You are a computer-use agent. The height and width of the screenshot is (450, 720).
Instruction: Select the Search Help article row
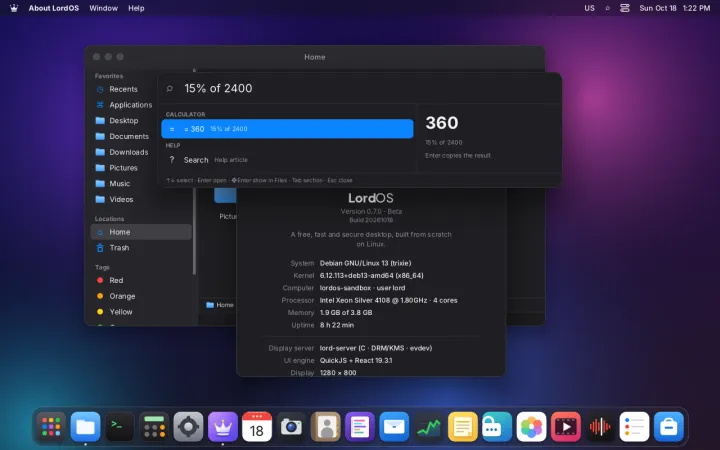click(287, 160)
